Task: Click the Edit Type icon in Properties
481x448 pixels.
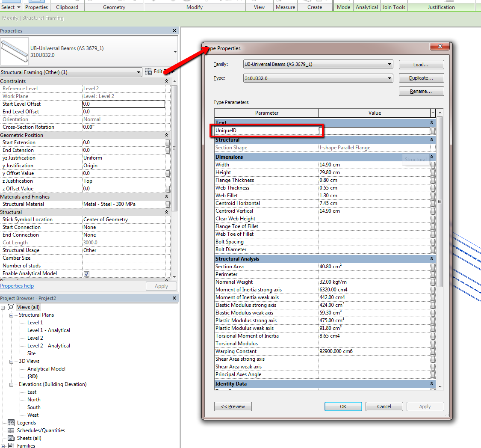Action: pos(148,71)
